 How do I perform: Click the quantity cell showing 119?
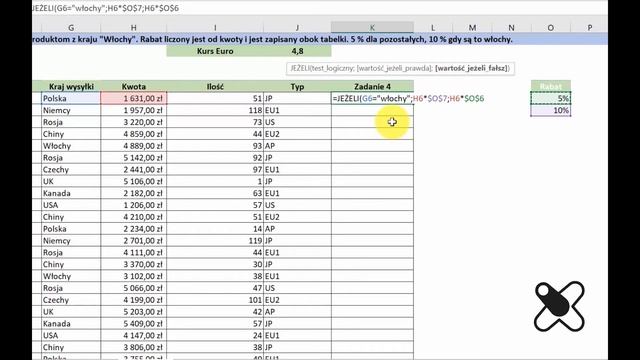[215, 240]
